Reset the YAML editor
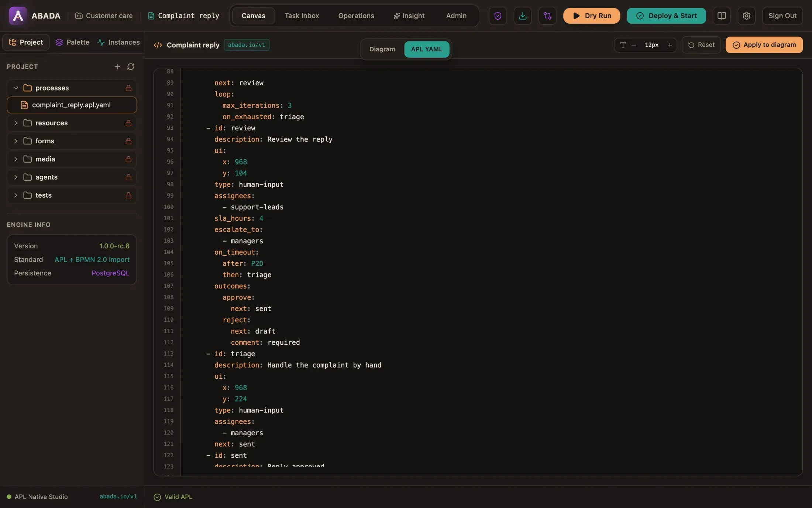 701,45
